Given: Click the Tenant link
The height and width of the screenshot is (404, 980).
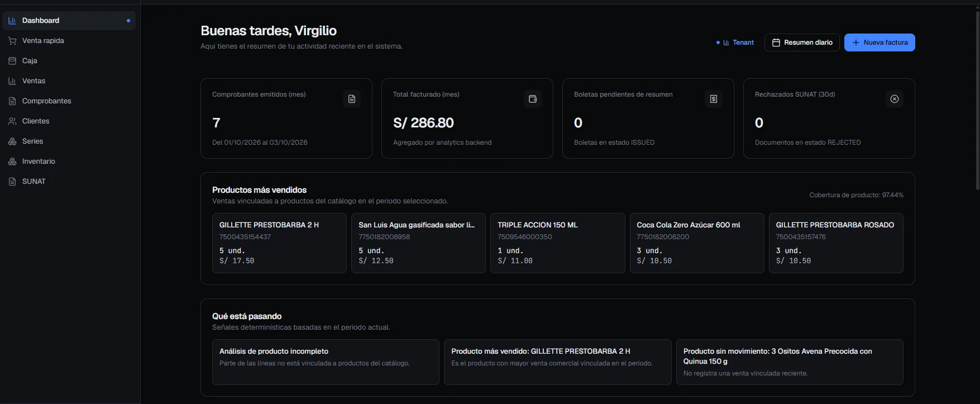Looking at the screenshot, I should coord(735,42).
